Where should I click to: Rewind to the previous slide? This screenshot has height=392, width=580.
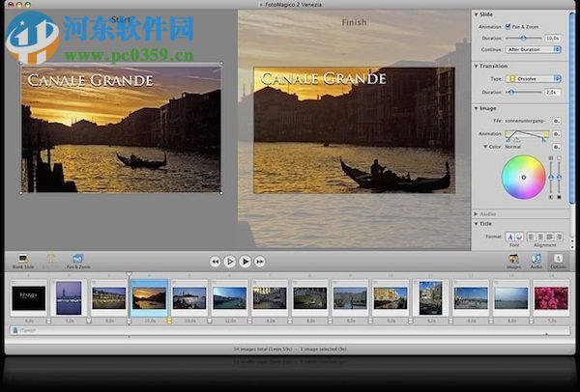(x=215, y=261)
